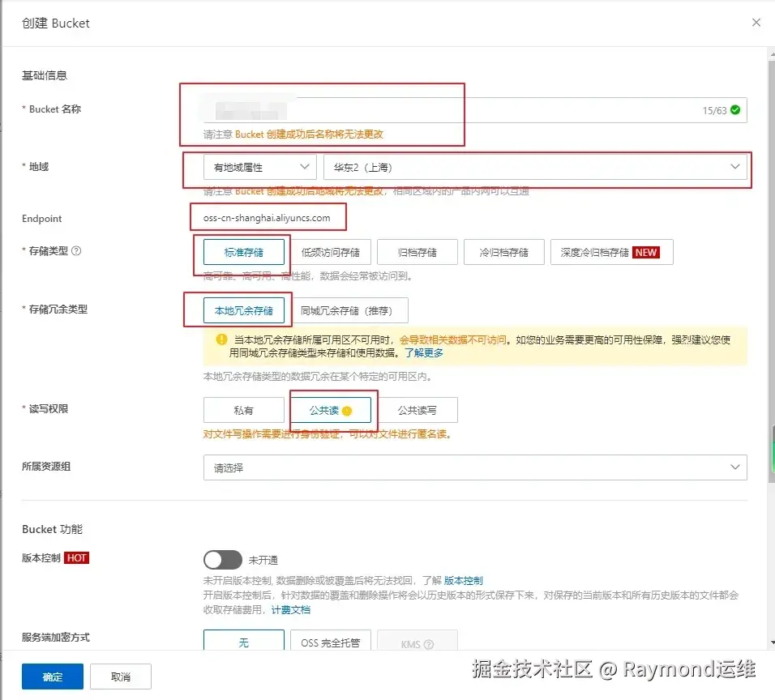This screenshot has width=775, height=700.
Task: Select 归档存储 storage type
Action: pyautogui.click(x=417, y=252)
